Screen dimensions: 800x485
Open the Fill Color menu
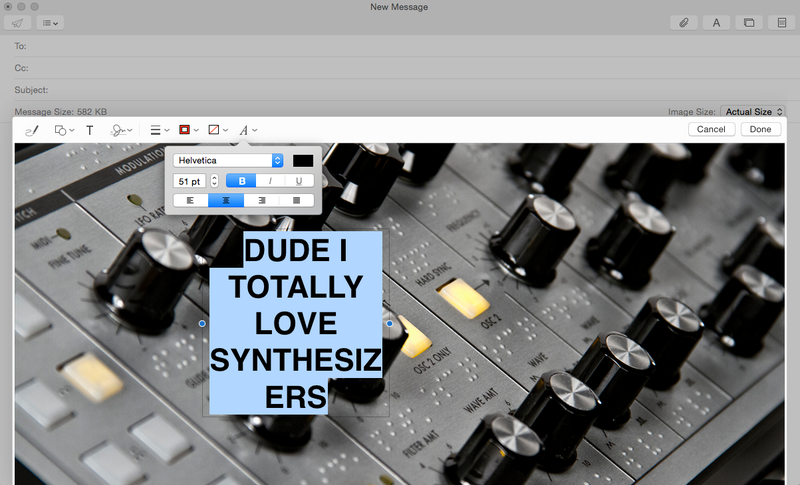[x=218, y=130]
